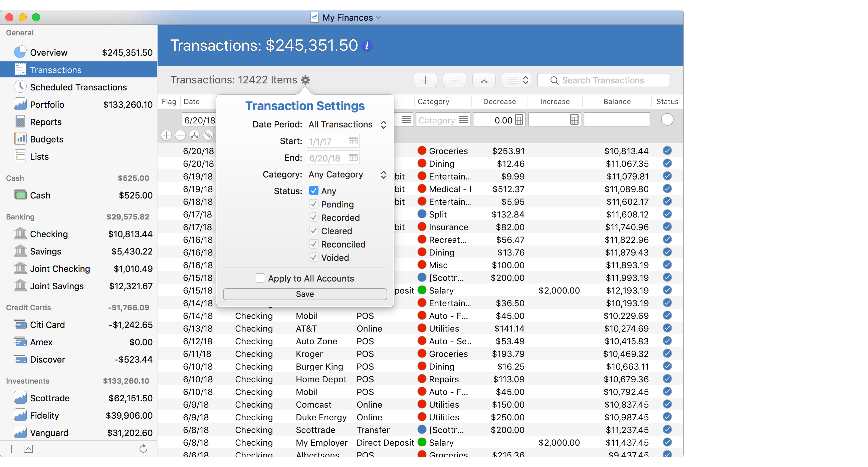Toggle the Reconciled status checkbox
The image size is (868, 467).
coord(313,244)
